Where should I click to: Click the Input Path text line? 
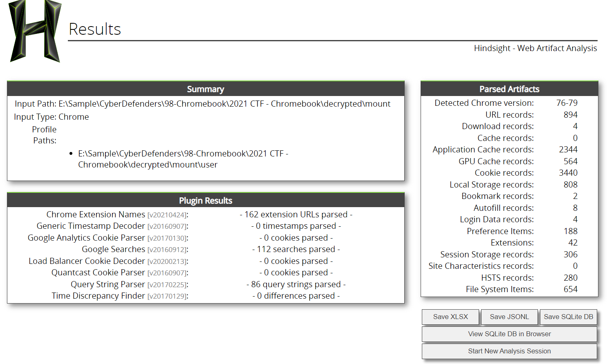[202, 104]
